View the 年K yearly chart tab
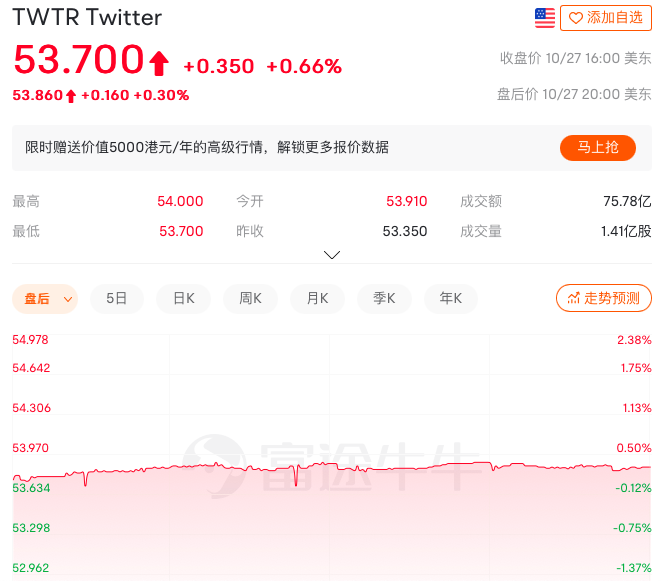The height and width of the screenshot is (581, 670). (451, 298)
